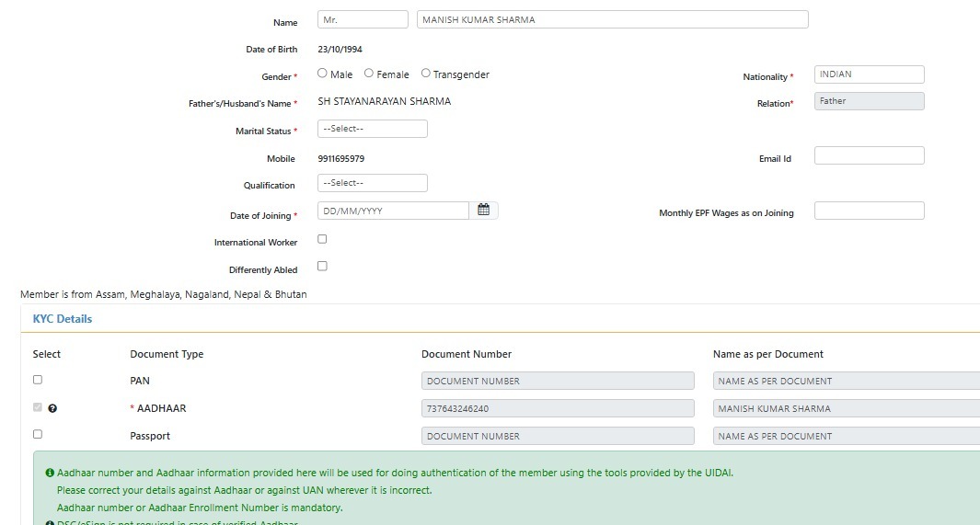Click the Email Id input field
This screenshot has height=525, width=980.
coord(869,155)
